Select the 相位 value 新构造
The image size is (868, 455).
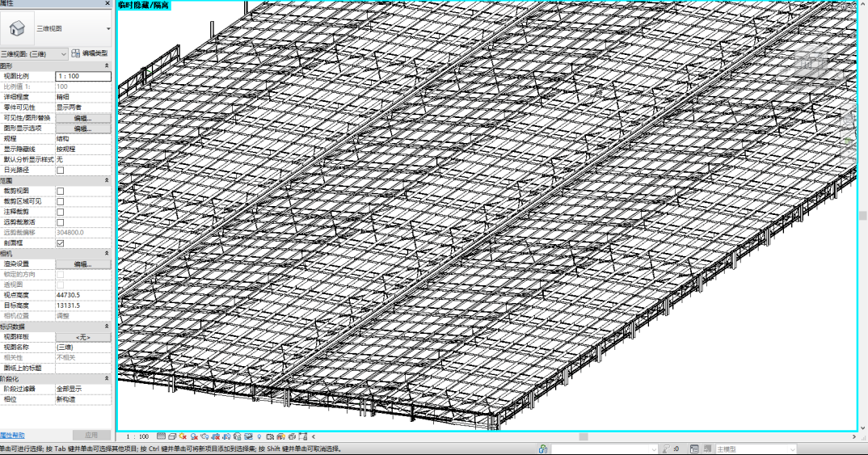click(x=83, y=399)
